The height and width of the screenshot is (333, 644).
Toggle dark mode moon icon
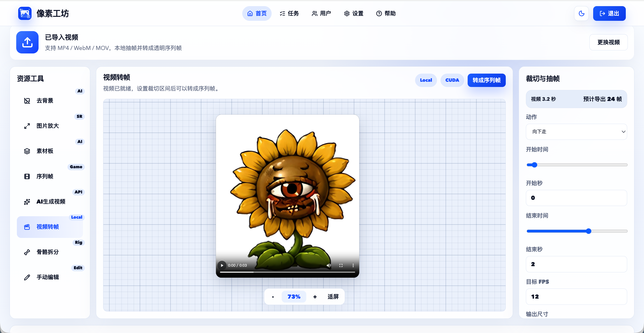(581, 14)
